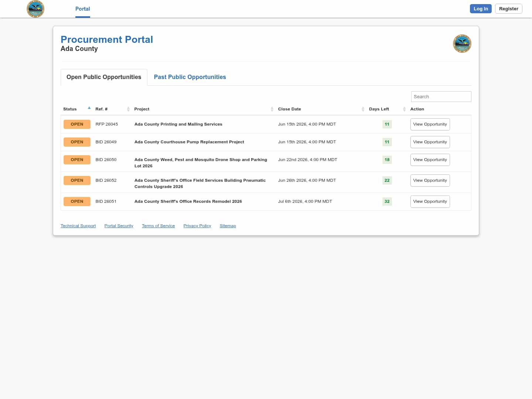Sort table by Close Date column arrows

click(363, 109)
